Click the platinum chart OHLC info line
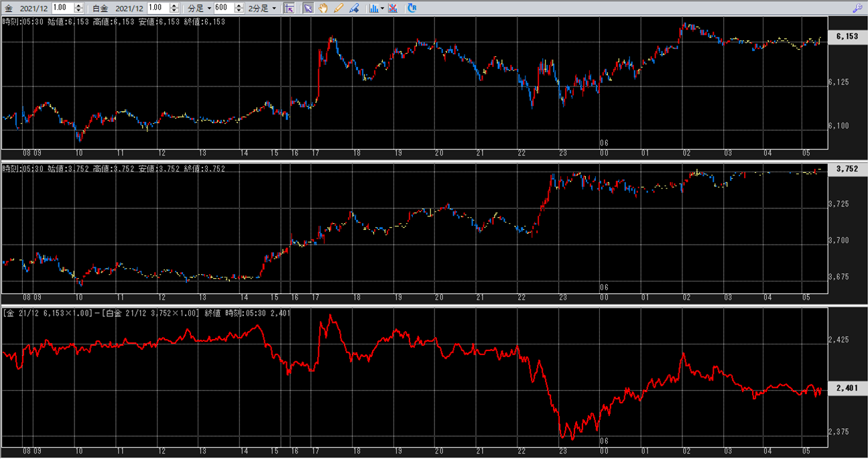The width and height of the screenshot is (868, 459). point(113,168)
